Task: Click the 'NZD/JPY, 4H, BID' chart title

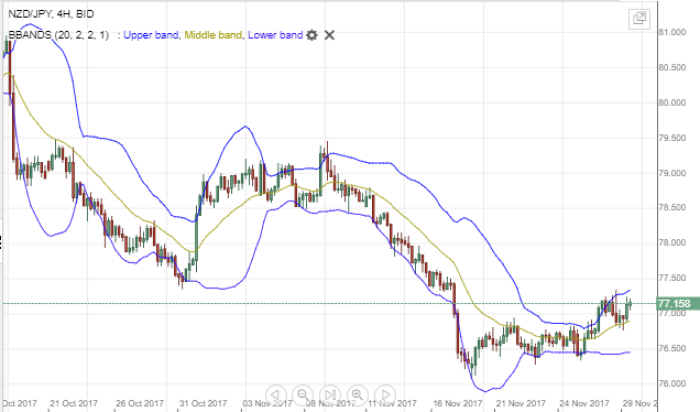Action: tap(51, 14)
